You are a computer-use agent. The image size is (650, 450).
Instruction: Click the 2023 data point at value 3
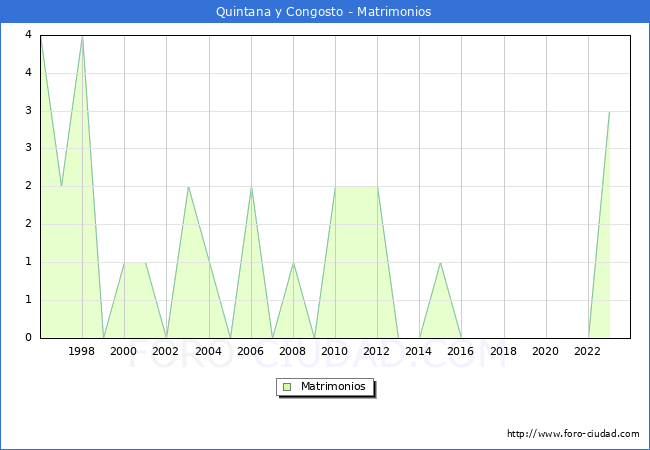pos(609,111)
